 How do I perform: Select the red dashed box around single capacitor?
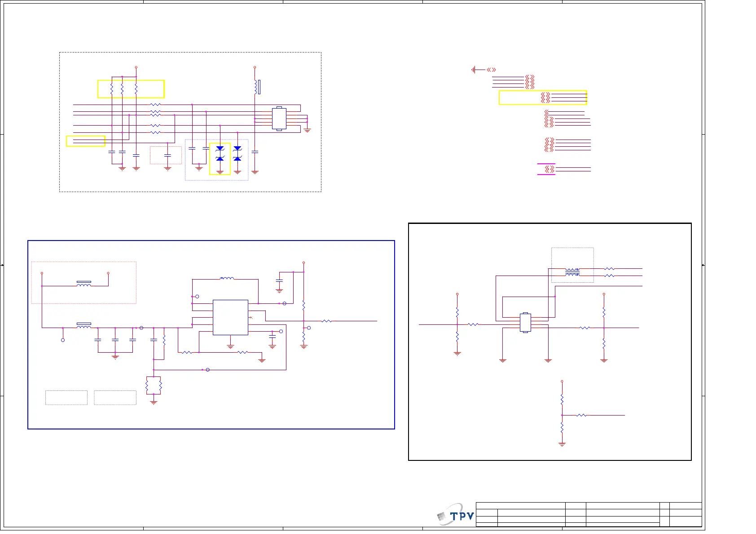coord(166,155)
